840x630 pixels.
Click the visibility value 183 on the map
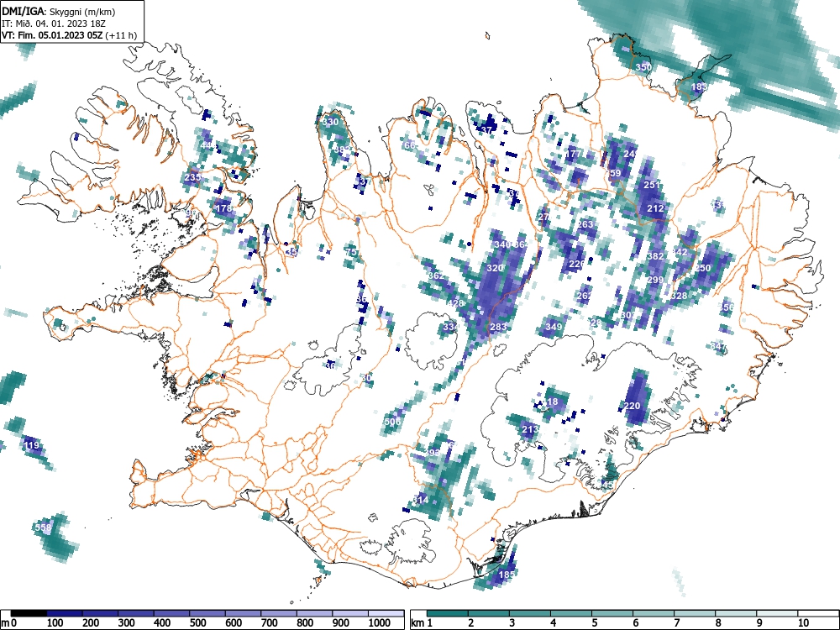point(699,87)
